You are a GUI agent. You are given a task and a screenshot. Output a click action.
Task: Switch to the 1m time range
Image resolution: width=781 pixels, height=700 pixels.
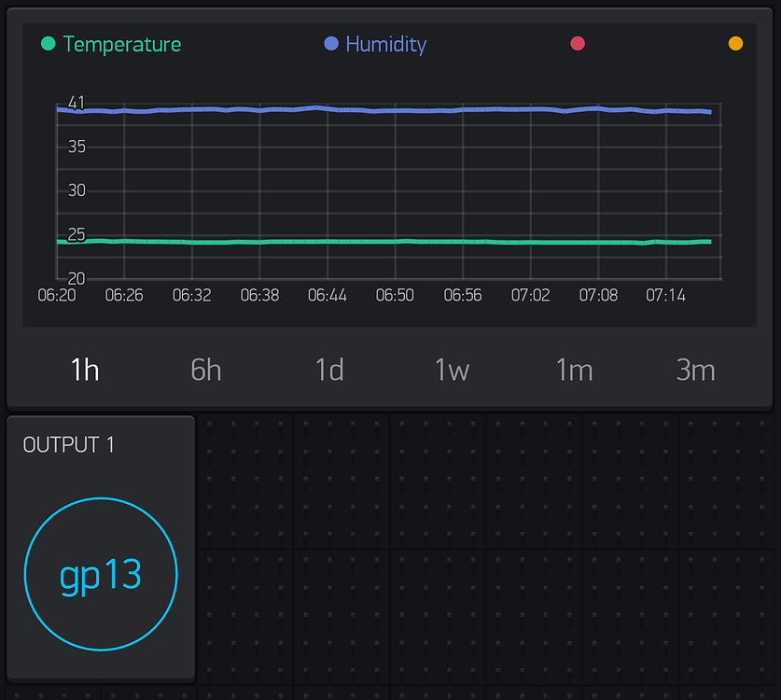574,370
